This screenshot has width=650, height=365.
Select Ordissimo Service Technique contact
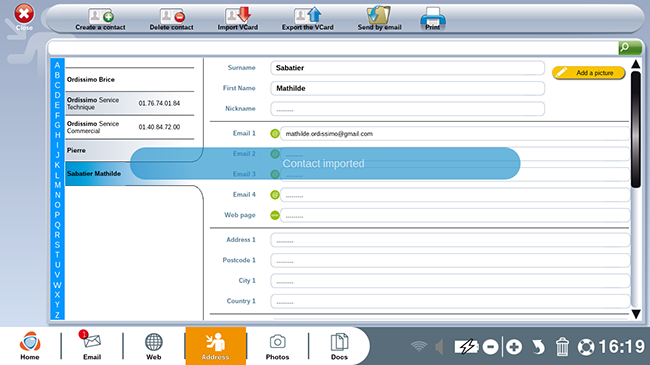pos(130,103)
